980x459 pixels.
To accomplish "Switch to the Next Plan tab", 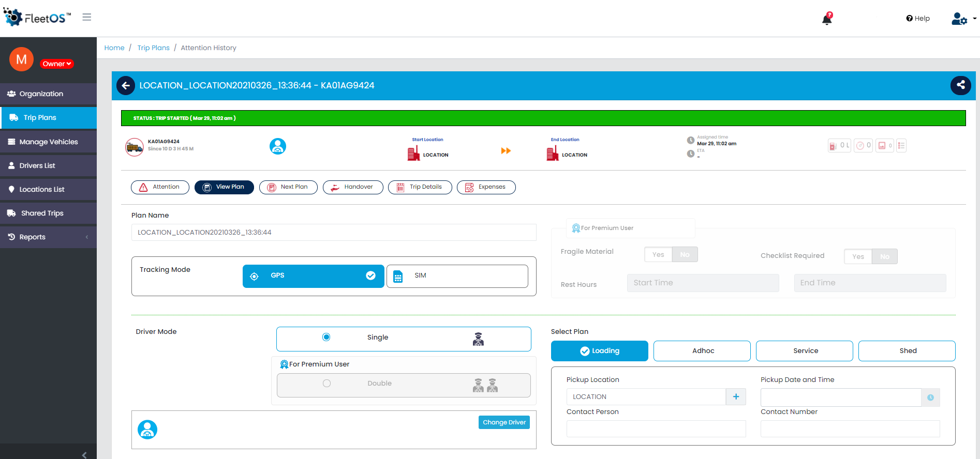I will (x=288, y=187).
